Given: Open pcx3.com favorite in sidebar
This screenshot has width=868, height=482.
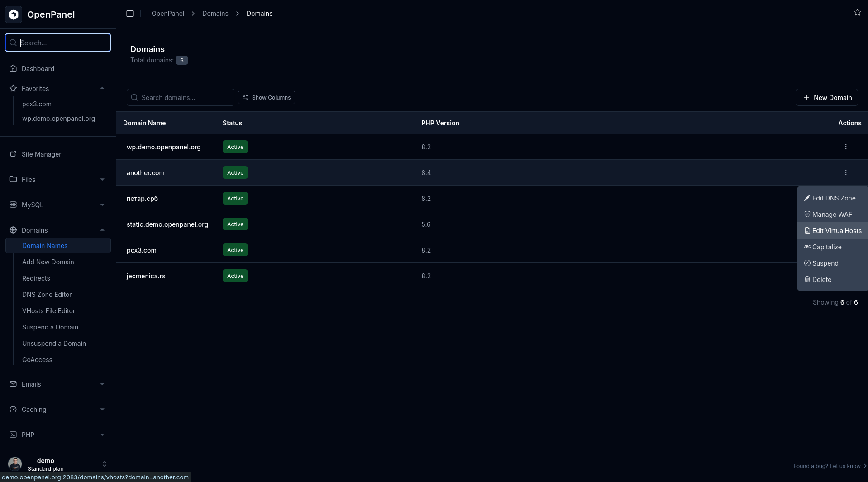Looking at the screenshot, I should [37, 104].
